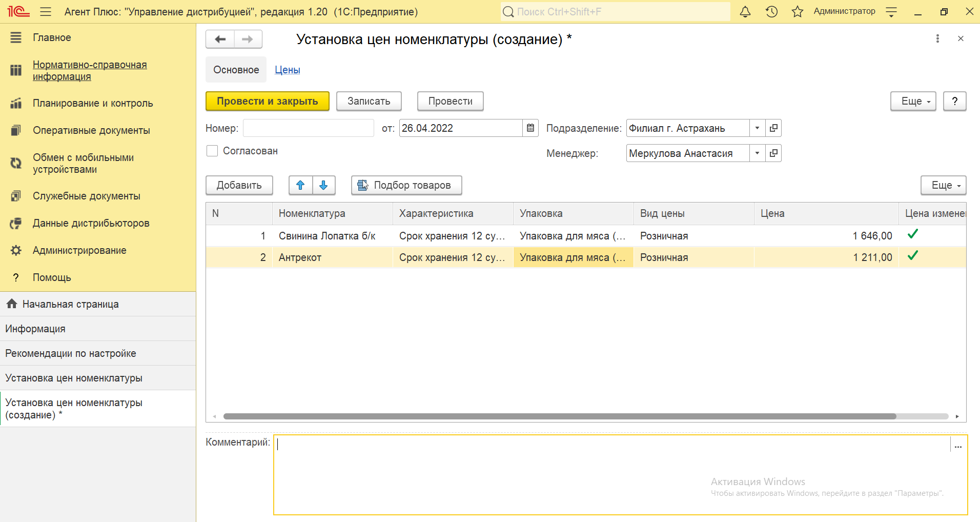Toggle the Согласован checkbox

pos(212,151)
